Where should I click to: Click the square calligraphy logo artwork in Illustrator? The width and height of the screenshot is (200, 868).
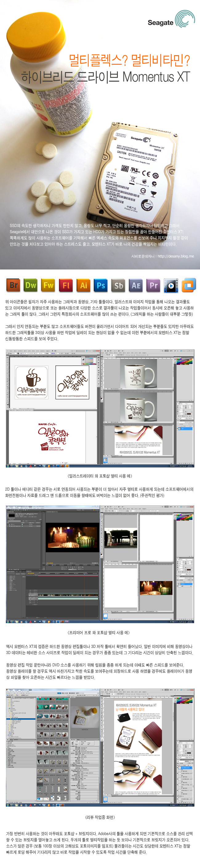[72, 382]
